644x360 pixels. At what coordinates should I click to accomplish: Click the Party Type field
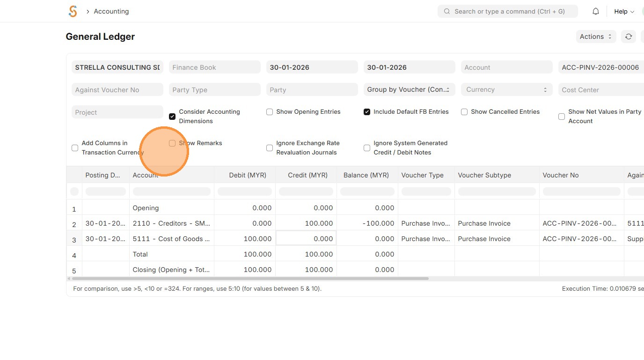214,90
